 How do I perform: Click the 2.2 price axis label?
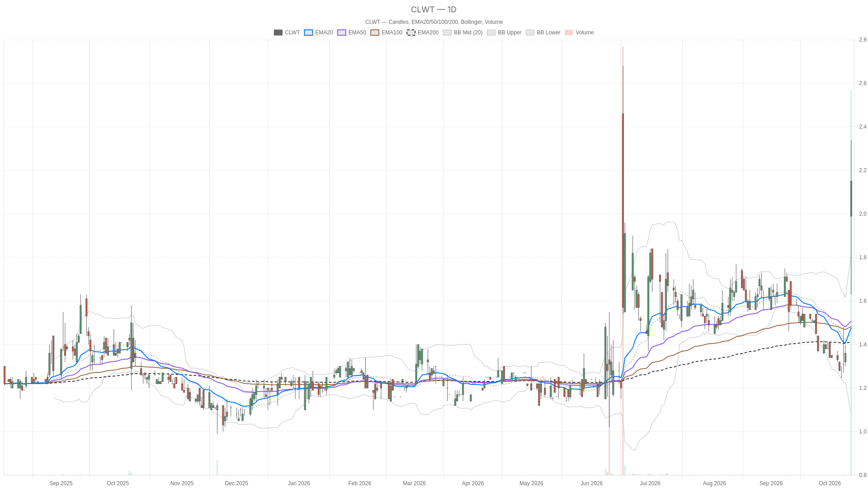(863, 170)
